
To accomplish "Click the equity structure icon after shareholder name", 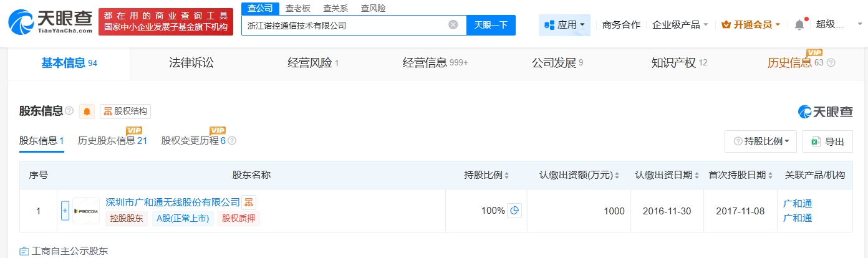I will (249, 203).
